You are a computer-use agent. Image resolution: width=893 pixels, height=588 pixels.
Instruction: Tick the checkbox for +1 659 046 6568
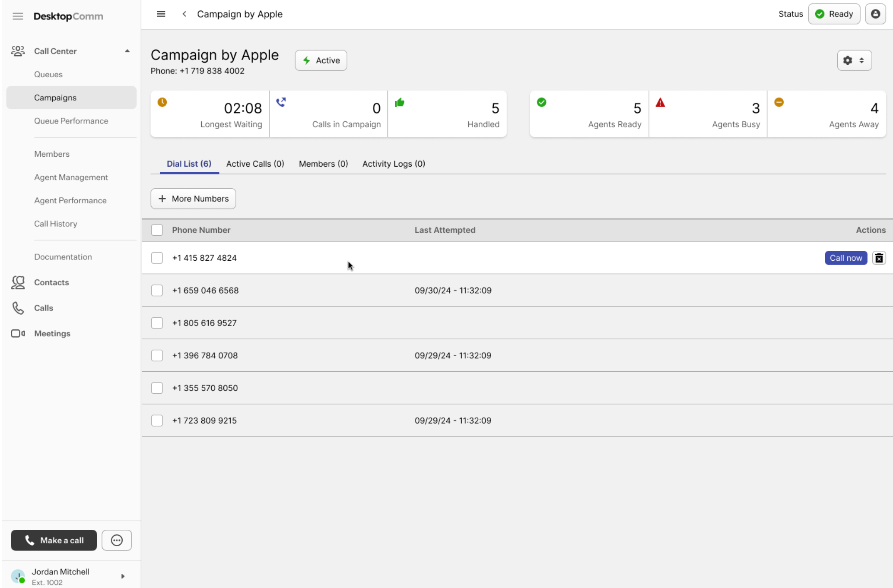click(157, 290)
